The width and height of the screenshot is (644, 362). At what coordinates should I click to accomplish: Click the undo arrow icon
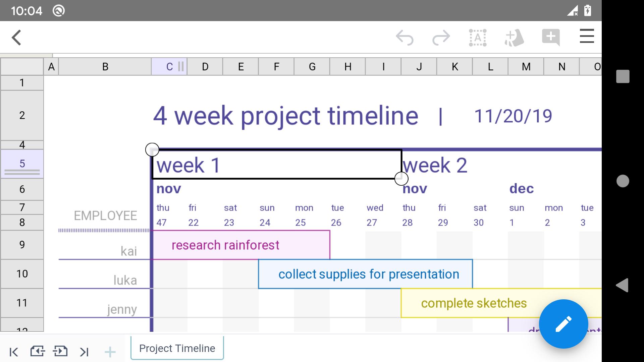pos(404,37)
